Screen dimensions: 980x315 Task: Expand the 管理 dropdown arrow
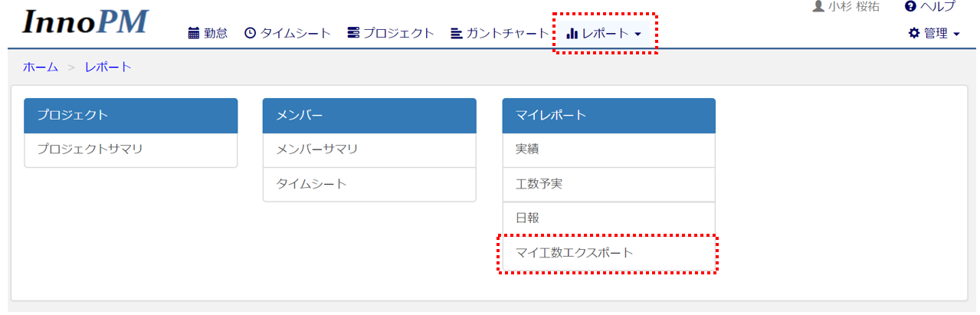[956, 34]
